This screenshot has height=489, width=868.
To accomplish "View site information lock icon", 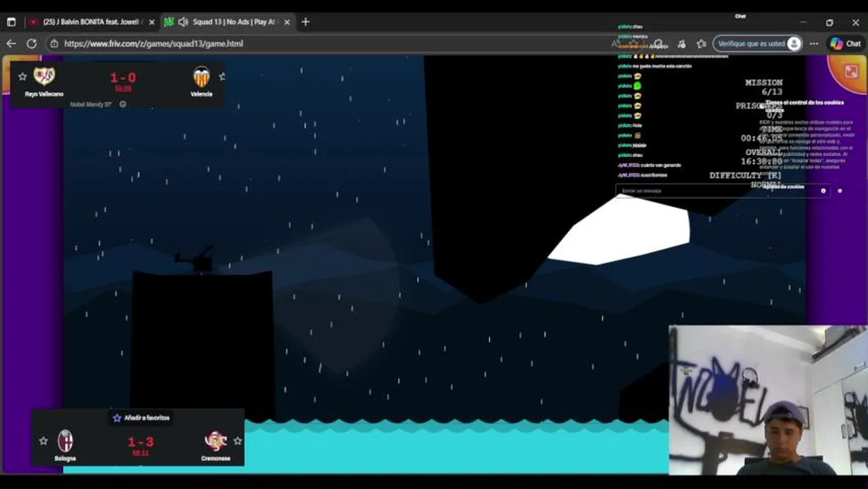I will (54, 43).
